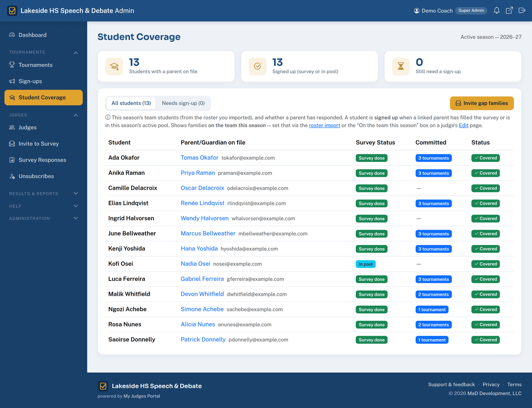Collapse the Tournaments sidebar section
532x408 pixels.
pos(76,52)
